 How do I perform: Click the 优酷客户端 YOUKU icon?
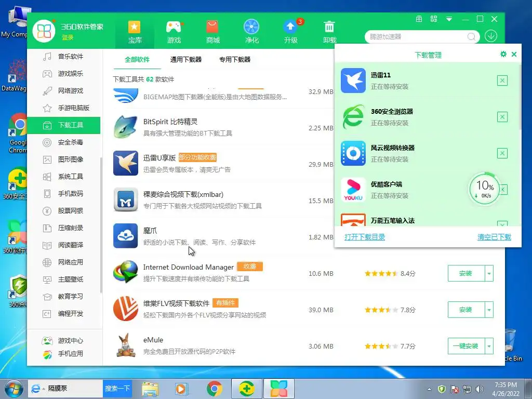pyautogui.click(x=353, y=190)
